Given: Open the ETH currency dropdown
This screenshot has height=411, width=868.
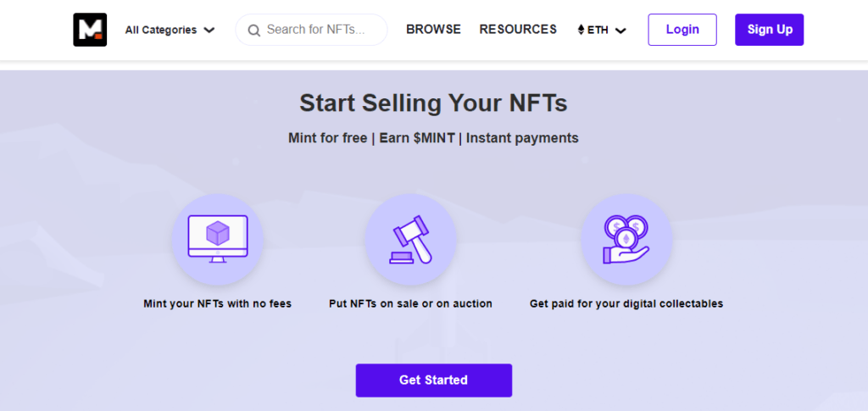Looking at the screenshot, I should click(x=602, y=30).
